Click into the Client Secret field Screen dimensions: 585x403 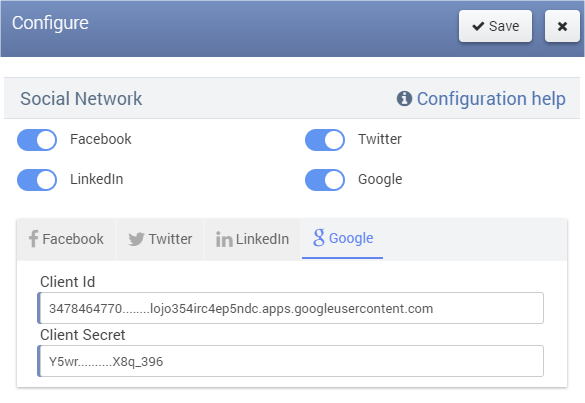point(291,361)
